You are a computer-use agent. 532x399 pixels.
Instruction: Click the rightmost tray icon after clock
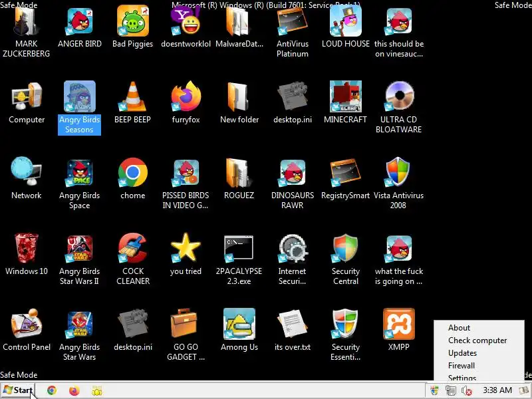click(524, 390)
